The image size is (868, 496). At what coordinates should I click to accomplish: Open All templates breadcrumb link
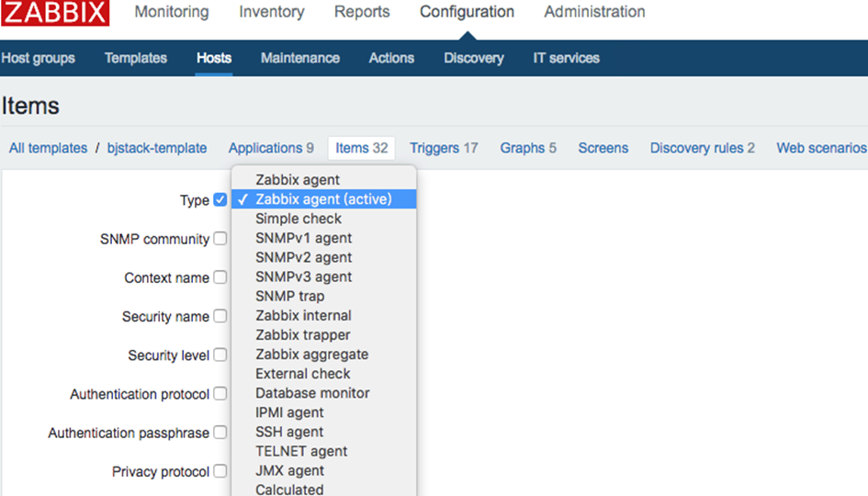coord(48,149)
